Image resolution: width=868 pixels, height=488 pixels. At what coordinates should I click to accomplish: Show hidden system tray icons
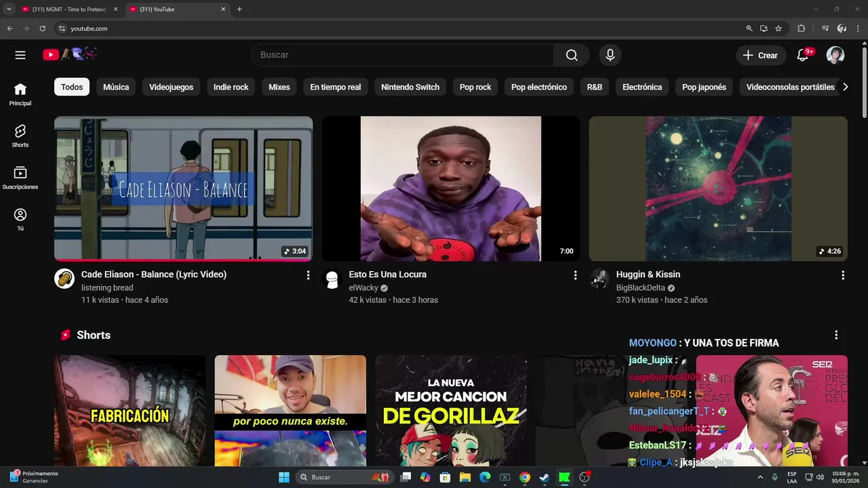(760, 477)
